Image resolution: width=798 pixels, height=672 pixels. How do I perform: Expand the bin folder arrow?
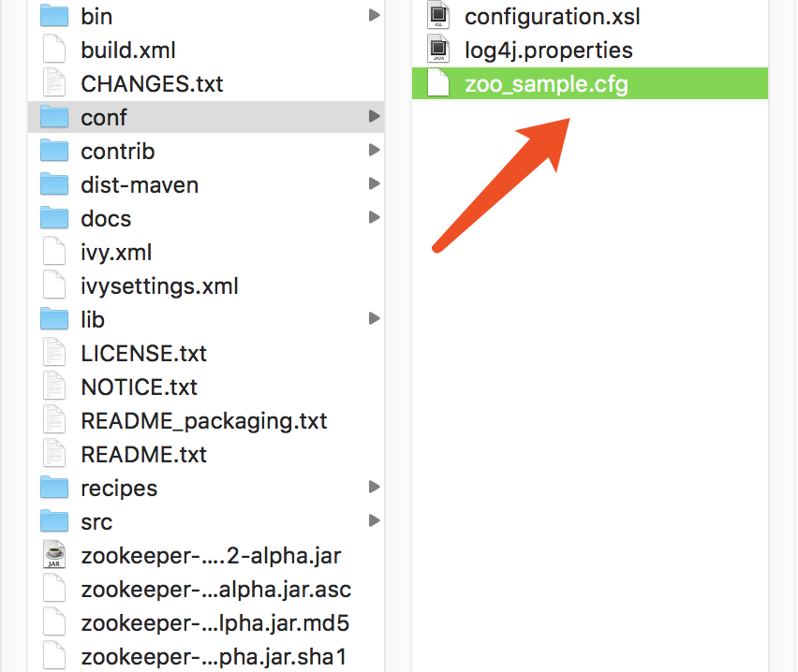(x=374, y=16)
